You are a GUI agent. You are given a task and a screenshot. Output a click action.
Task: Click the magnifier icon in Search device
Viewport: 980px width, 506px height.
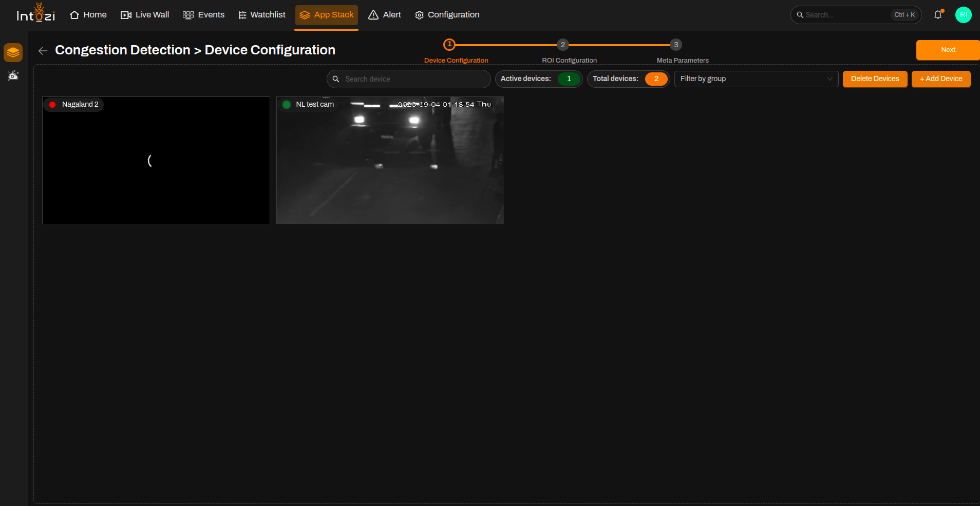pyautogui.click(x=336, y=79)
